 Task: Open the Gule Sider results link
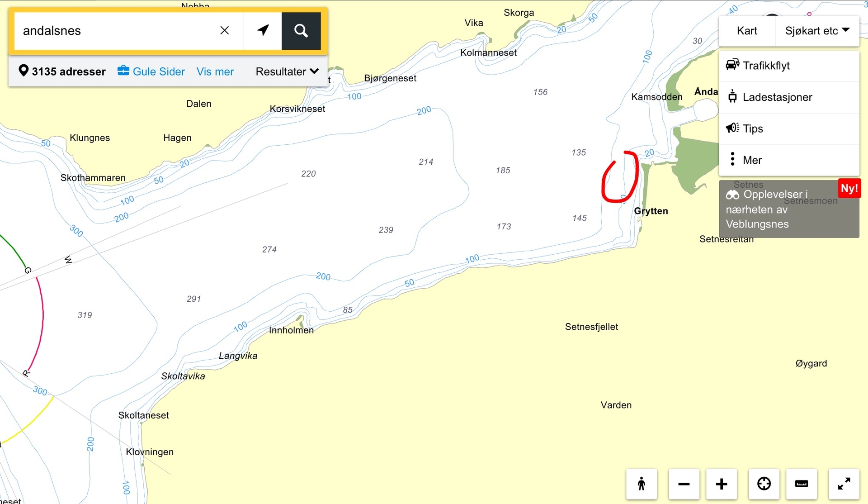click(x=159, y=71)
